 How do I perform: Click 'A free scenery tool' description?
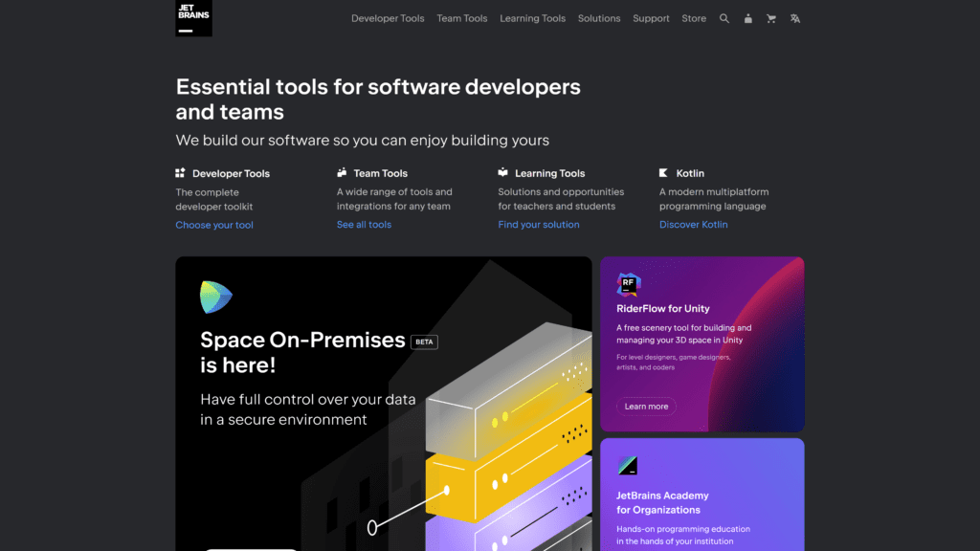click(683, 334)
